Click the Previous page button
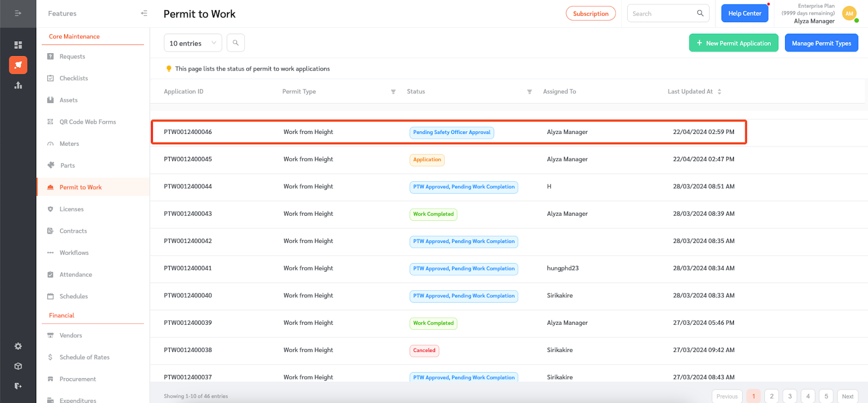This screenshot has width=868, height=403. 727,396
